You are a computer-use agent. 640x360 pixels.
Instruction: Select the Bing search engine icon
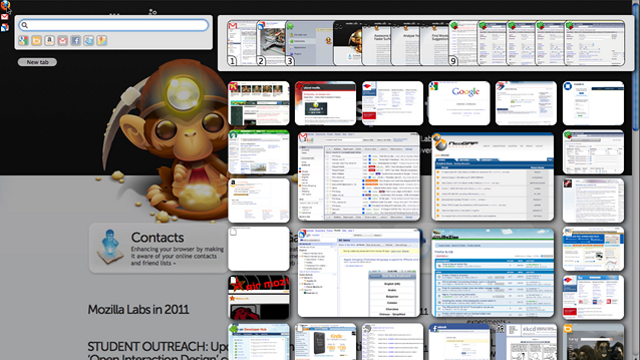(36, 40)
